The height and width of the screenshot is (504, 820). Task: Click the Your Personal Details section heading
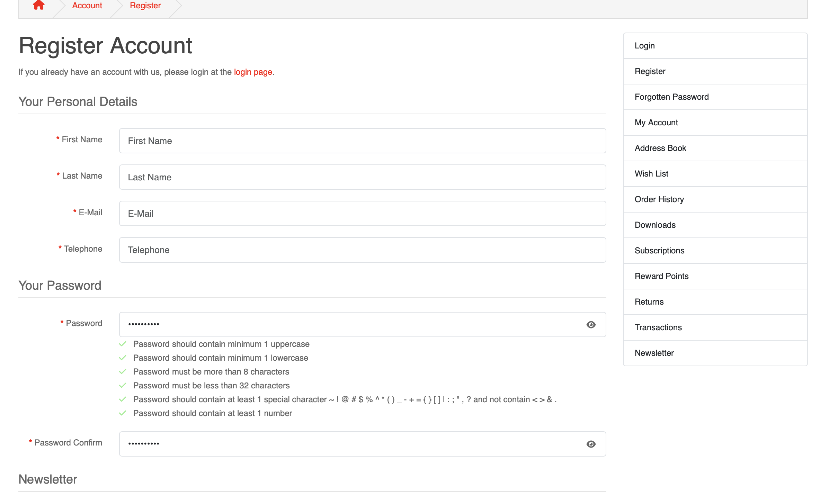(78, 102)
